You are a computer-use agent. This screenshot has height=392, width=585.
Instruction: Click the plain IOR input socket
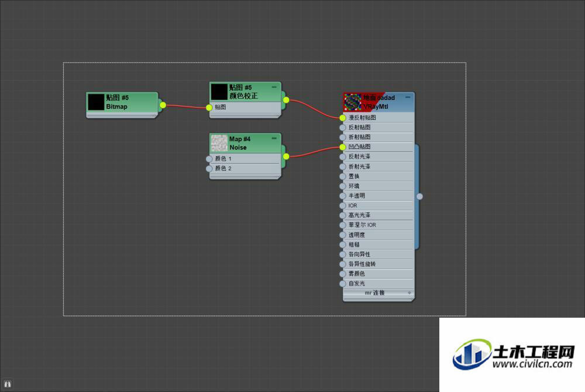342,205
